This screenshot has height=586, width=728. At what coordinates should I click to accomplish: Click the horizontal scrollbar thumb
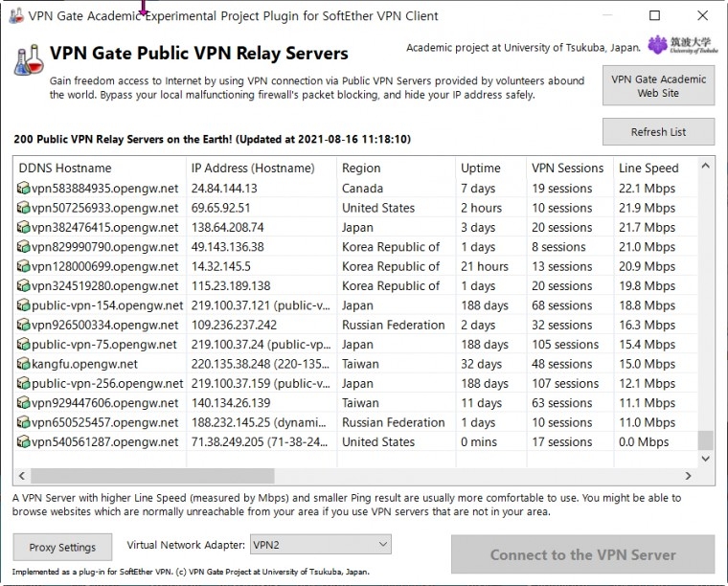click(152, 476)
